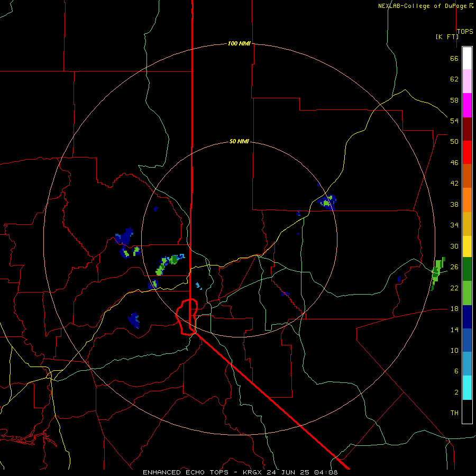Click the thick red outlined lake shape near center
476x476 pixels.
(187, 317)
